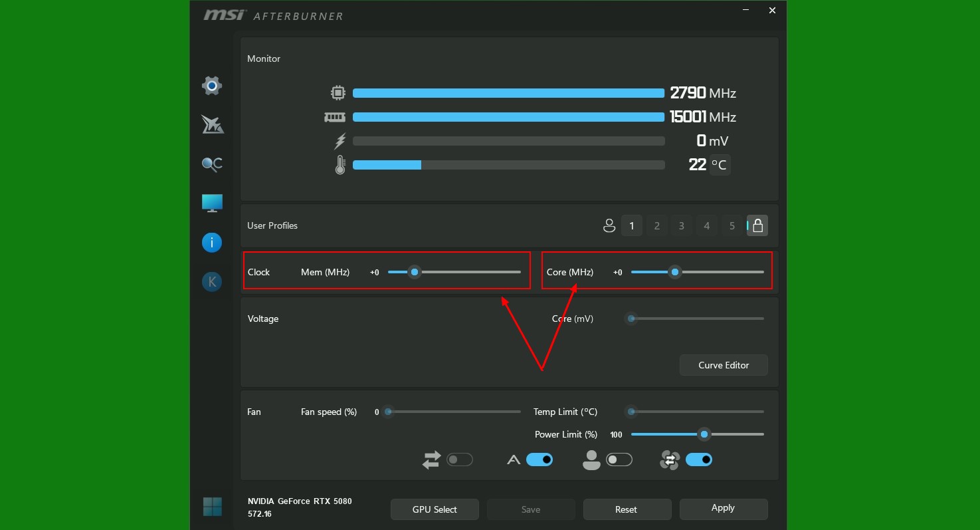This screenshot has width=980, height=530.
Task: Select user profile 1
Action: (632, 226)
